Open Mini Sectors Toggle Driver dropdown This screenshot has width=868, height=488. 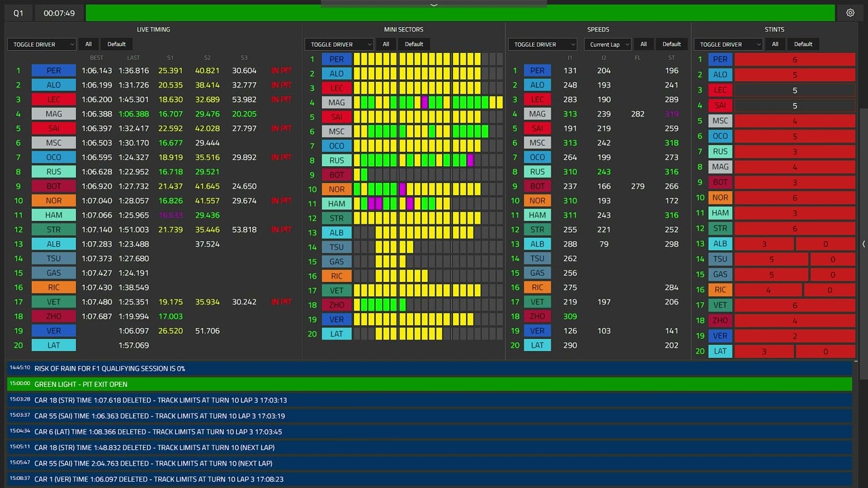pyautogui.click(x=339, y=44)
